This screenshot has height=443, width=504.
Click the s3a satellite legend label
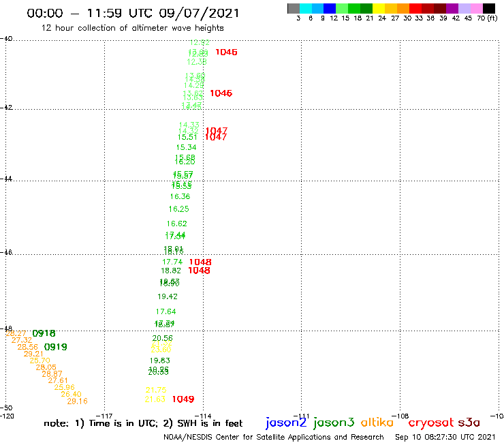coord(469,423)
